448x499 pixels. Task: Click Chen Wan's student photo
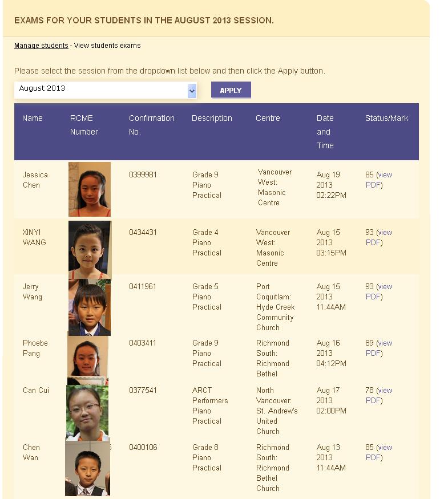pos(87,468)
